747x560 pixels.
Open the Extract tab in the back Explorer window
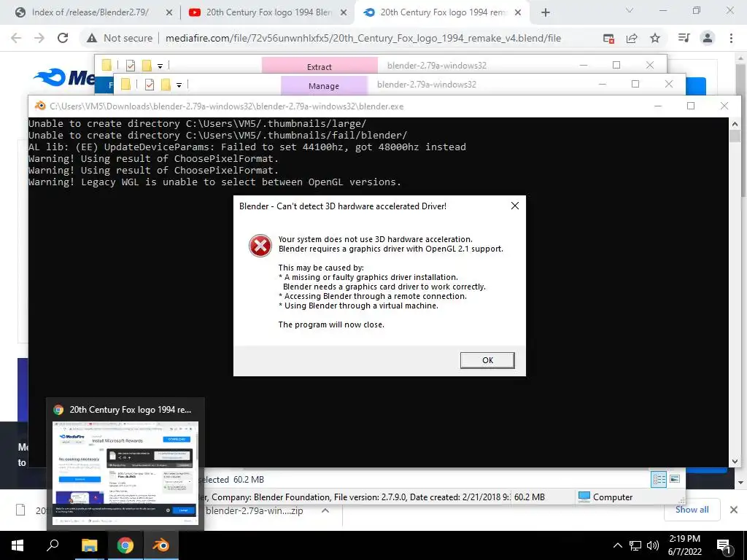pos(320,66)
